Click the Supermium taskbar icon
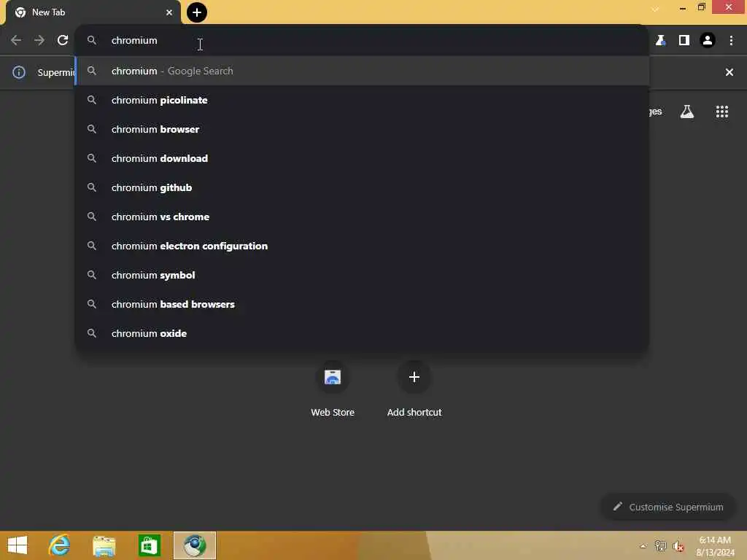This screenshot has width=747, height=560. 194,545
